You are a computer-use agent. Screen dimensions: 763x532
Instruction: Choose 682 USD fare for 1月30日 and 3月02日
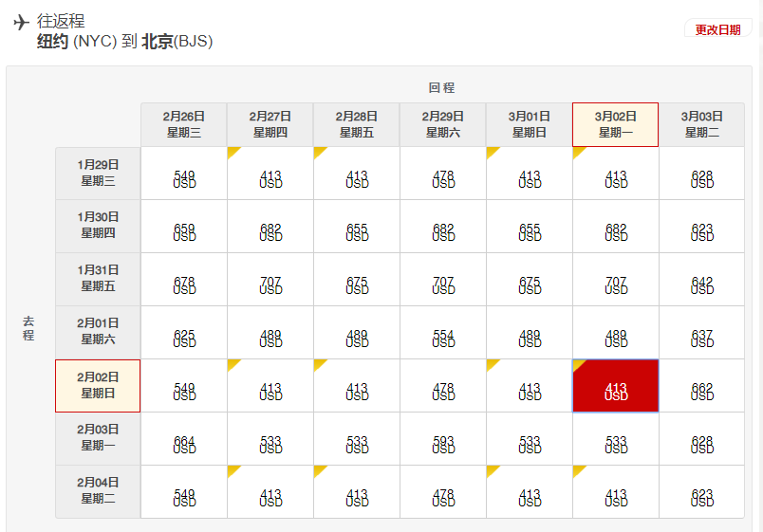coord(616,226)
